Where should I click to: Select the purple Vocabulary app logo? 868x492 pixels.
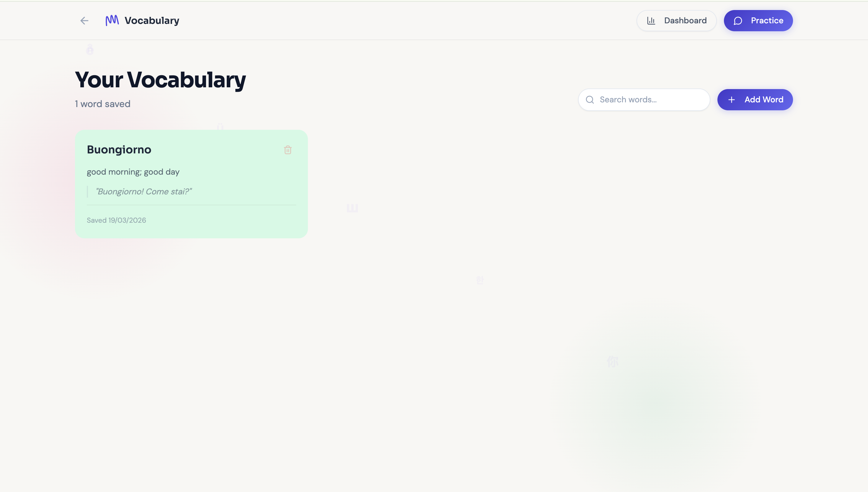(112, 20)
